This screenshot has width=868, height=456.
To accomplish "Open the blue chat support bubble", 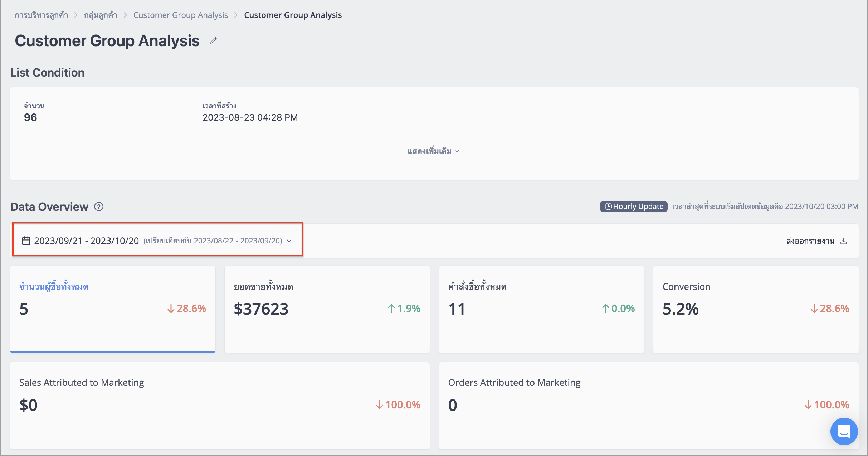I will 844,431.
